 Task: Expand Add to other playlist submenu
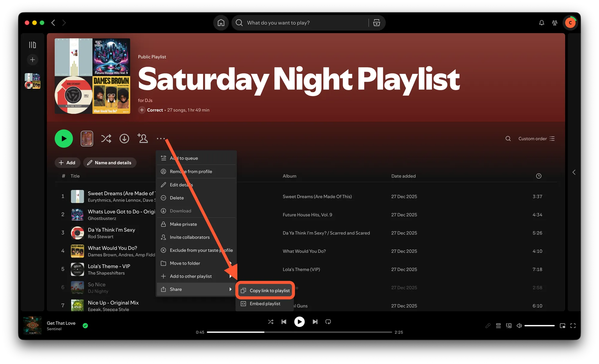pyautogui.click(x=196, y=276)
